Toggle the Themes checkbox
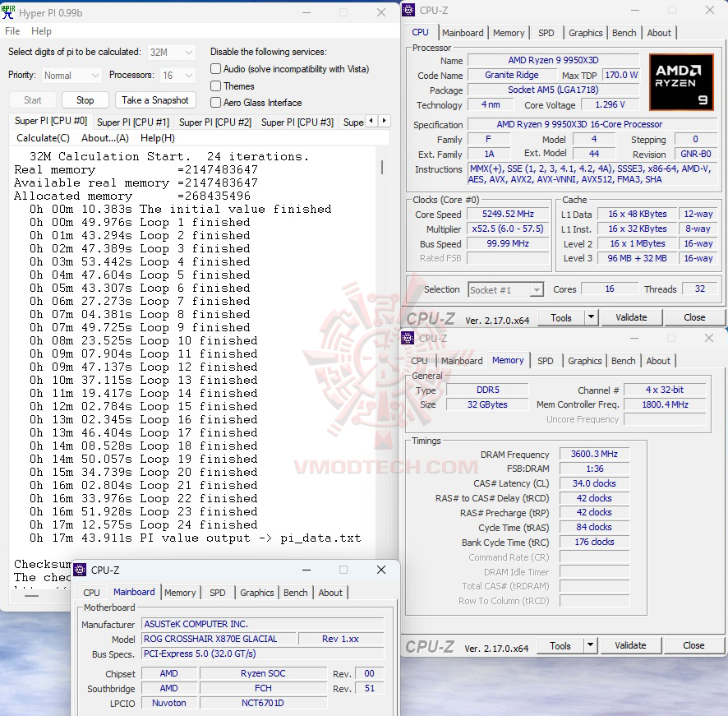Screen dimensions: 728x716 coord(215,86)
